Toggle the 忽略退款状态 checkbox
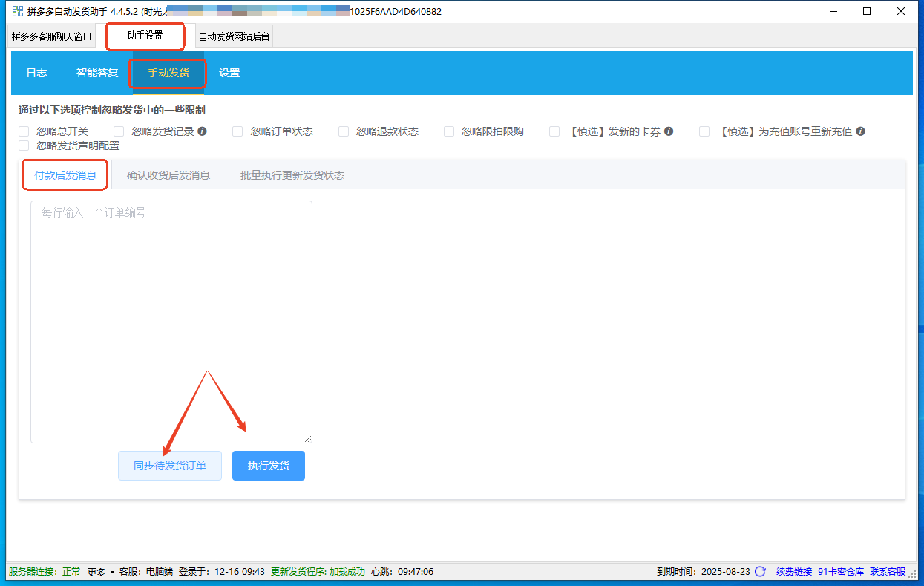Image resolution: width=924 pixels, height=586 pixels. tap(344, 131)
